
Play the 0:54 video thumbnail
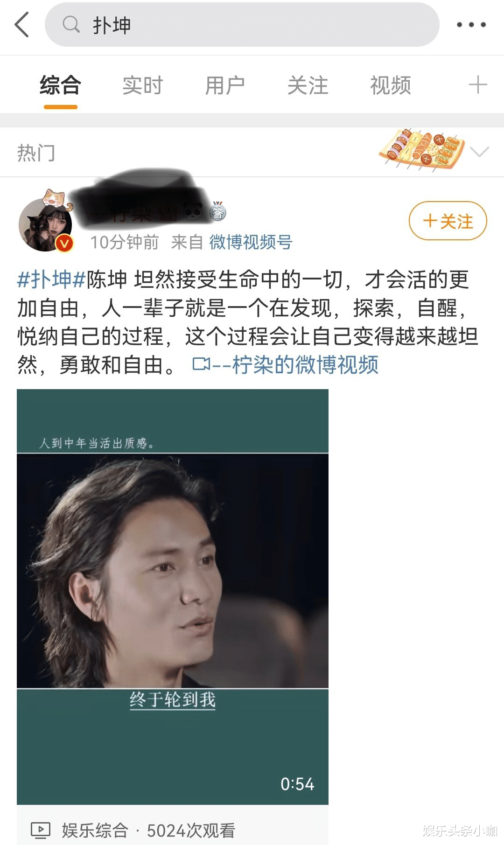(173, 597)
